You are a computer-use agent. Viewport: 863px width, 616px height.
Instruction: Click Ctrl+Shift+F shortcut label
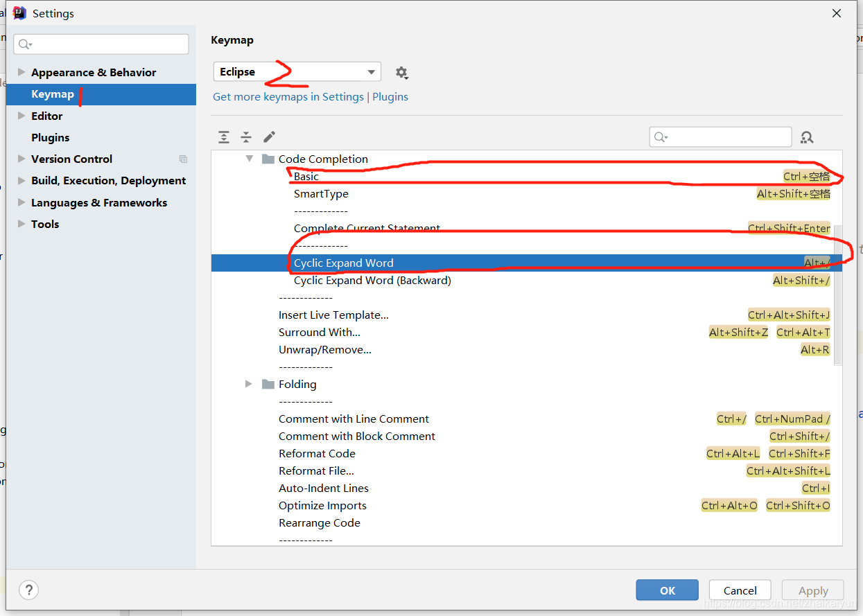[x=799, y=454]
